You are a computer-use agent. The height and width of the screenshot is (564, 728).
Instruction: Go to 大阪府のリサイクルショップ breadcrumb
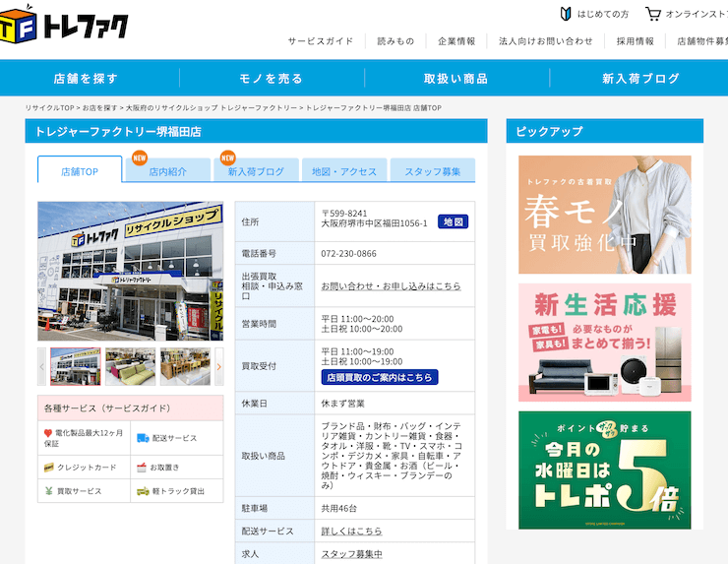pyautogui.click(x=212, y=108)
